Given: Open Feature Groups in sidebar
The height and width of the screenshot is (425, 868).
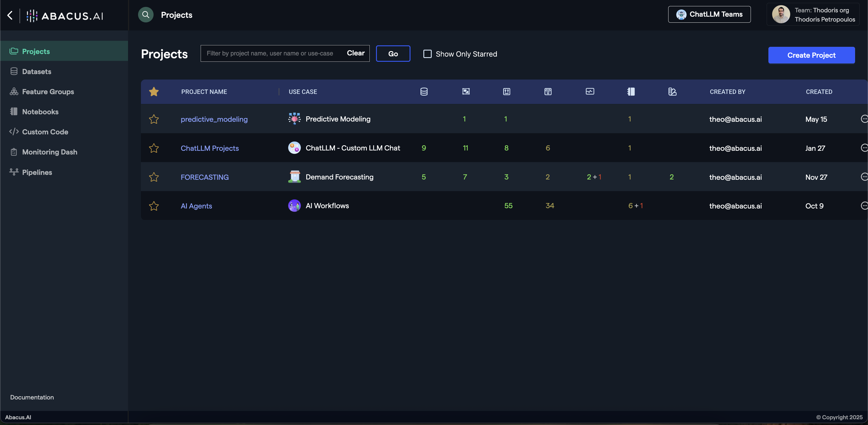Looking at the screenshot, I should [48, 92].
